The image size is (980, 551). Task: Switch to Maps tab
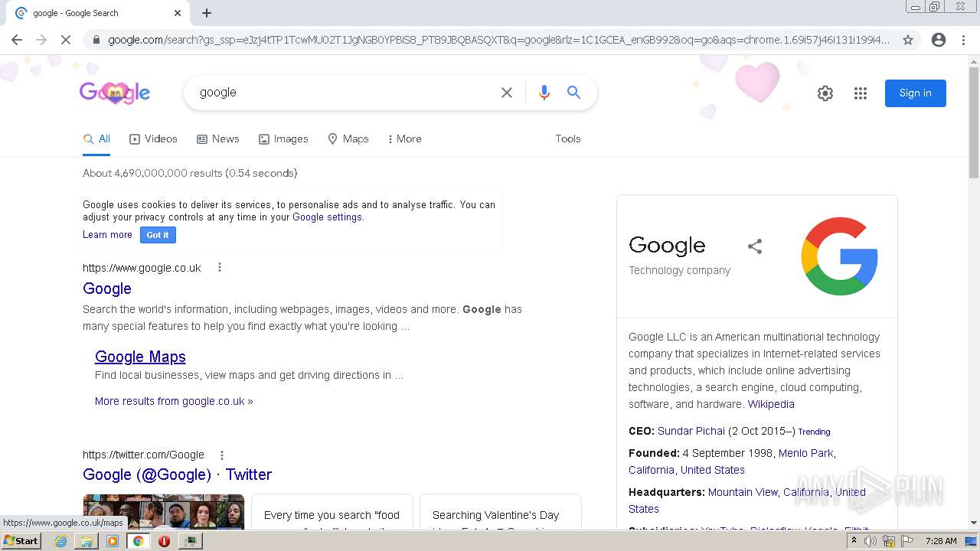click(348, 139)
